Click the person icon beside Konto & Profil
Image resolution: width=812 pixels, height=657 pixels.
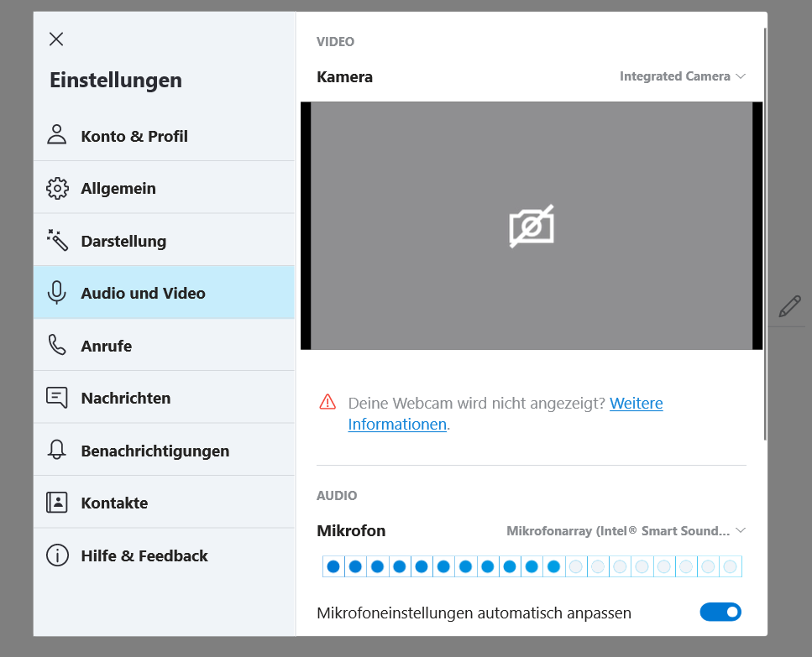tap(57, 134)
